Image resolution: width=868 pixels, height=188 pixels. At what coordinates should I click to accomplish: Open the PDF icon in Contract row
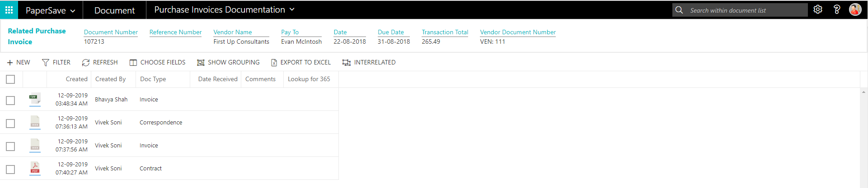(35, 168)
